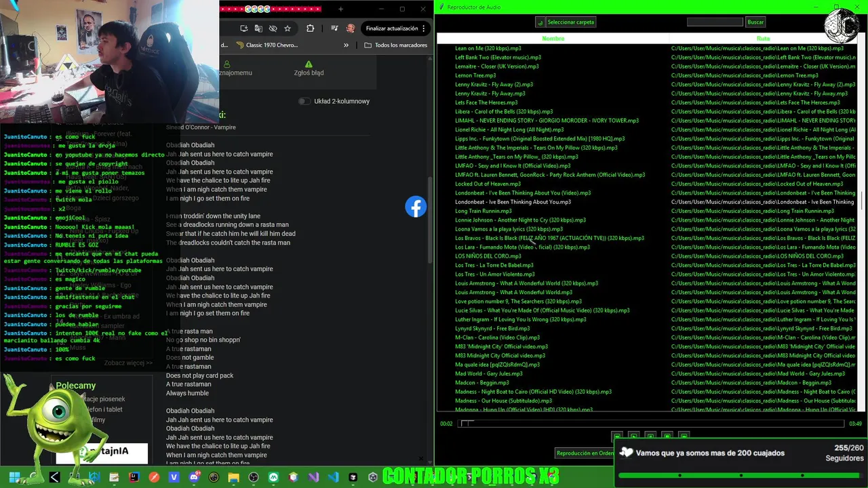Image resolution: width=868 pixels, height=488 pixels.
Task: Click the install app icon in browser address bar
Action: click(x=243, y=28)
